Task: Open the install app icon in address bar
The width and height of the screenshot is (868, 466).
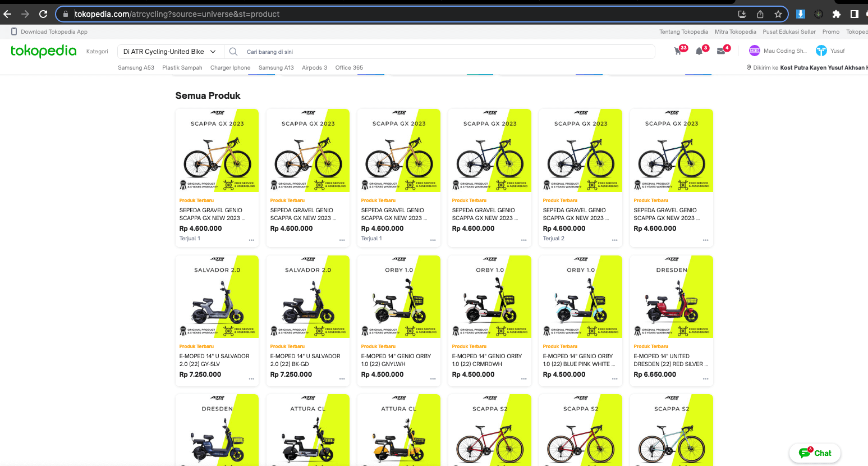Action: [x=742, y=14]
